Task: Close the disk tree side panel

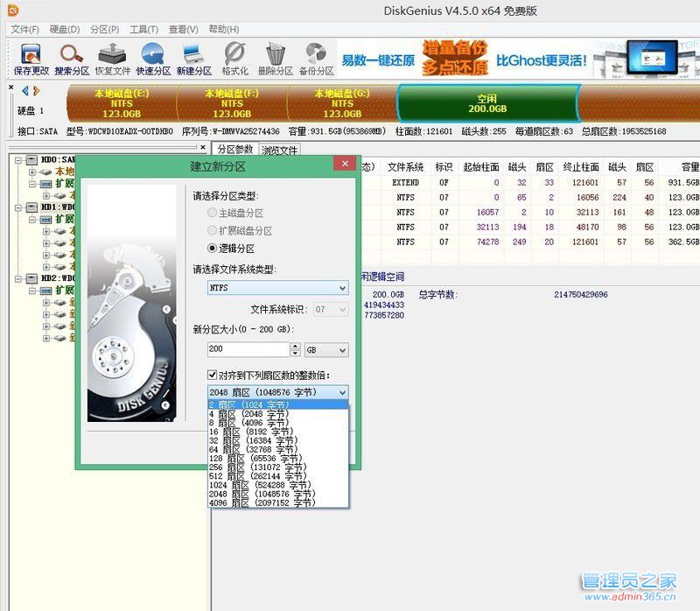Action: 203,147
